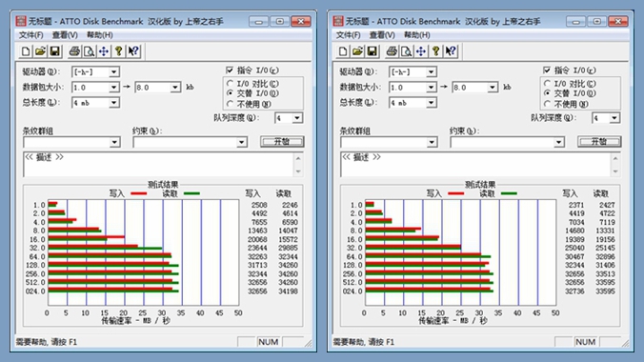Viewport: 644px width, 362px height.
Task: Click 描述 description text box in left window
Action: (x=158, y=165)
